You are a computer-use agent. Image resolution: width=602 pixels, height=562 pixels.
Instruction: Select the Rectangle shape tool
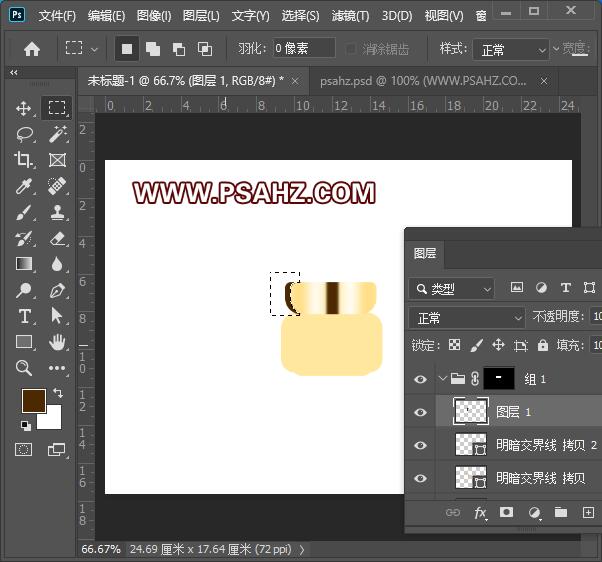(x=24, y=342)
